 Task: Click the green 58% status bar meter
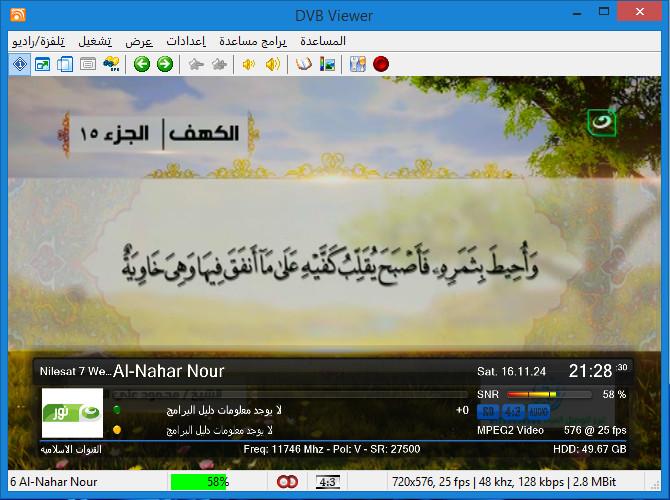(199, 482)
